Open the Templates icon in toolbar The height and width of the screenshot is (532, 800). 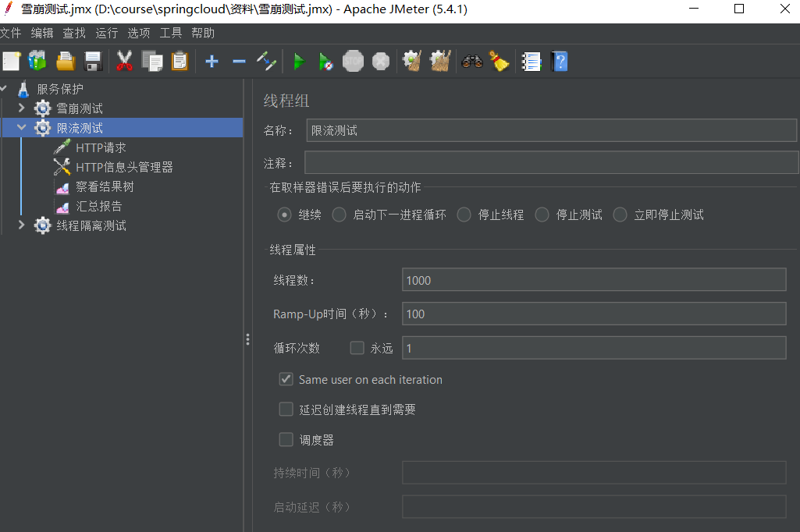click(37, 62)
